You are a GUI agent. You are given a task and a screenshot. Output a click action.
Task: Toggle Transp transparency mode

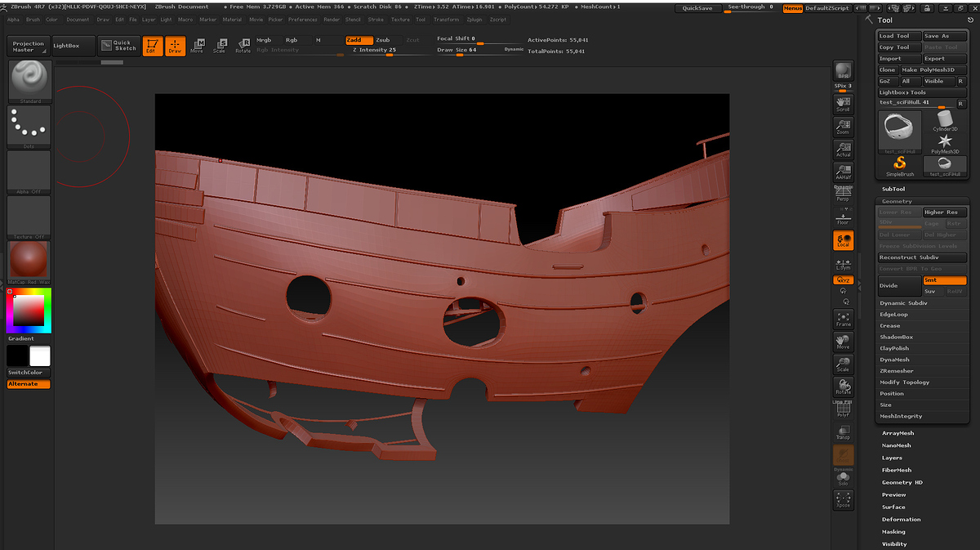pyautogui.click(x=843, y=432)
